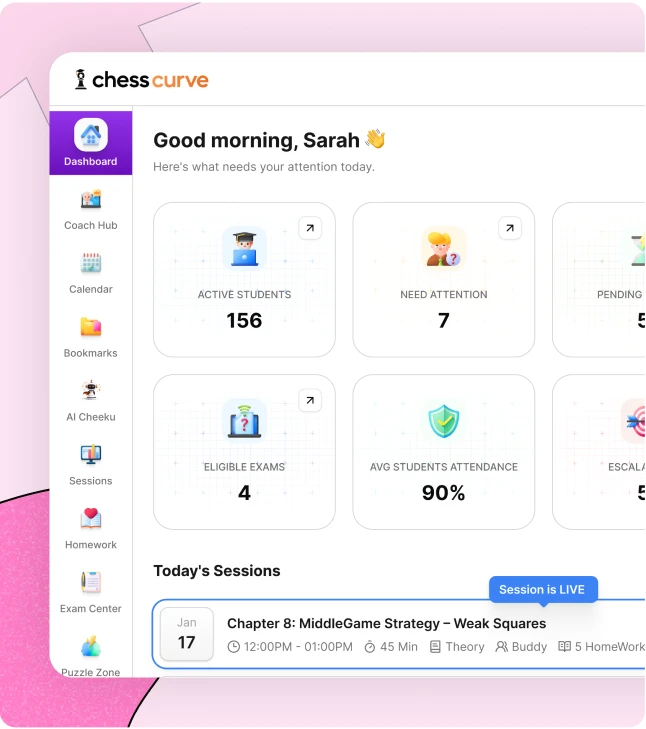
Task: Select Sessions label in sidebar
Action: pyautogui.click(x=91, y=481)
